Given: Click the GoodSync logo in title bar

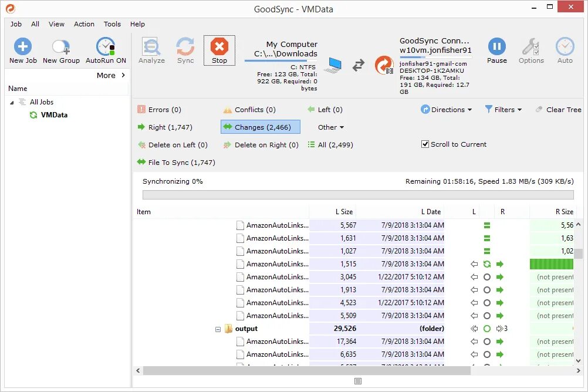Looking at the screenshot, I should coord(10,8).
